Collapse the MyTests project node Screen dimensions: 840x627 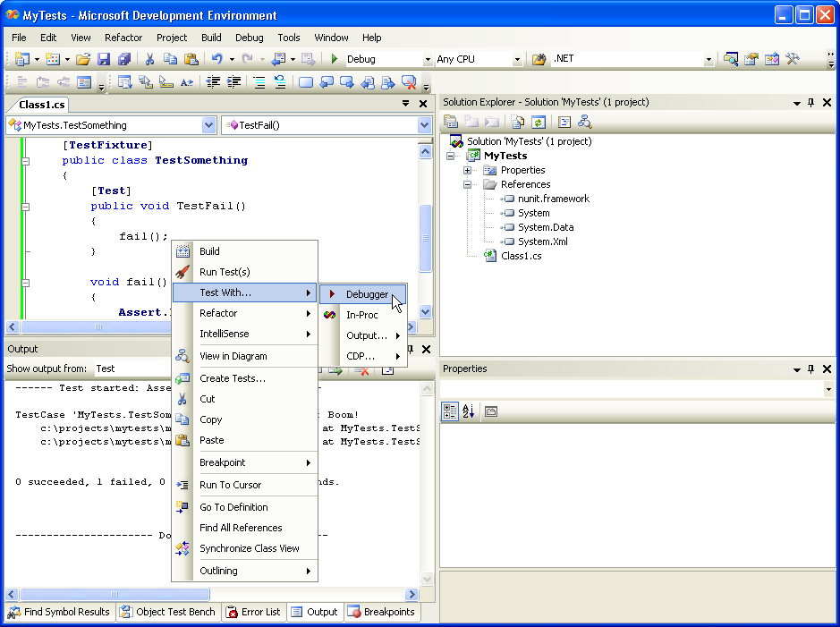pos(450,156)
